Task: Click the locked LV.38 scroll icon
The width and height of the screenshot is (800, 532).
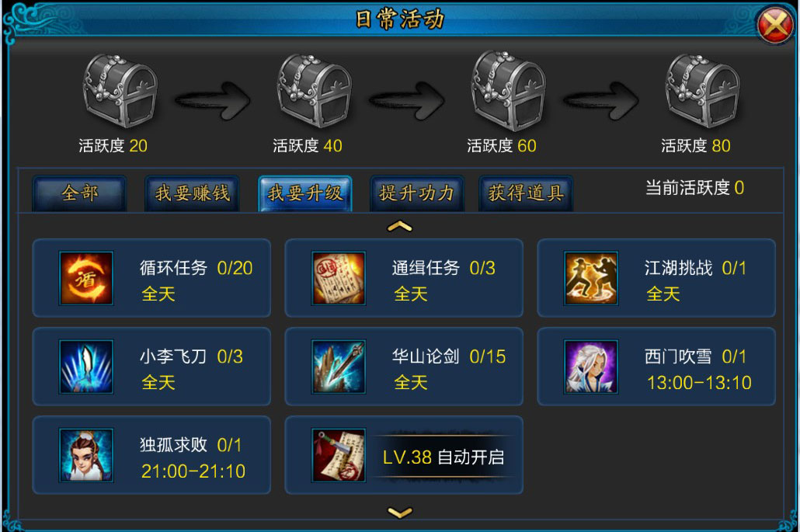Action: click(339, 455)
